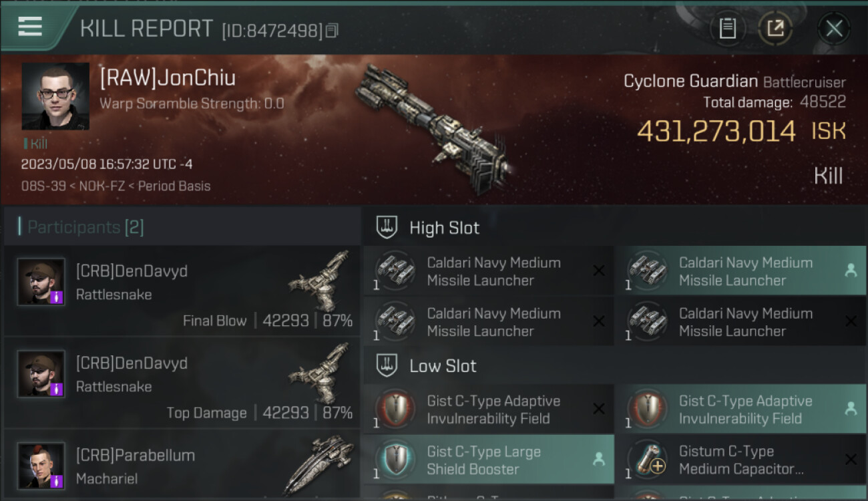Open DenDavyd's Final Blow portrait

coord(41,282)
